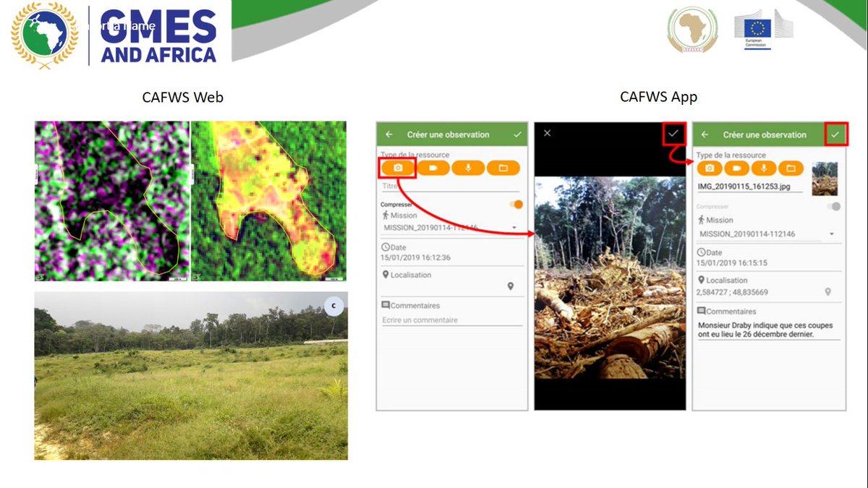Click the circled c marker on the field photo
Screen dimensions: 868x488
[x=333, y=306]
